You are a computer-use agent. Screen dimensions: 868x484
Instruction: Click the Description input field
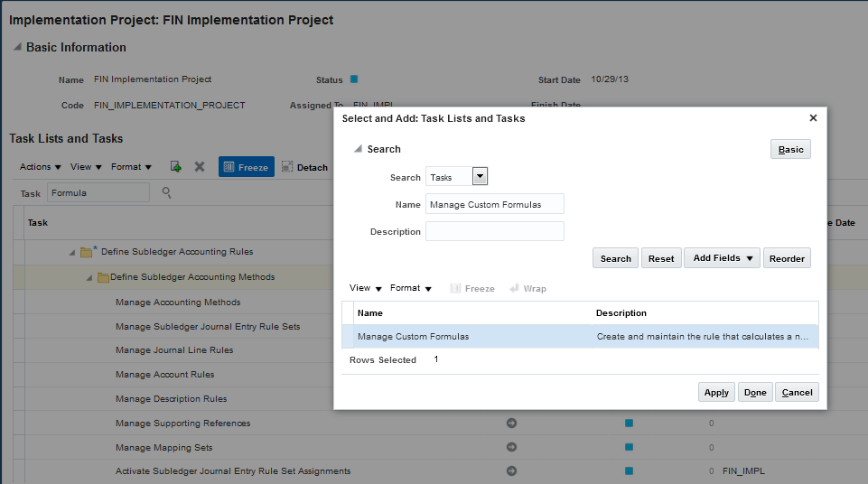point(494,232)
